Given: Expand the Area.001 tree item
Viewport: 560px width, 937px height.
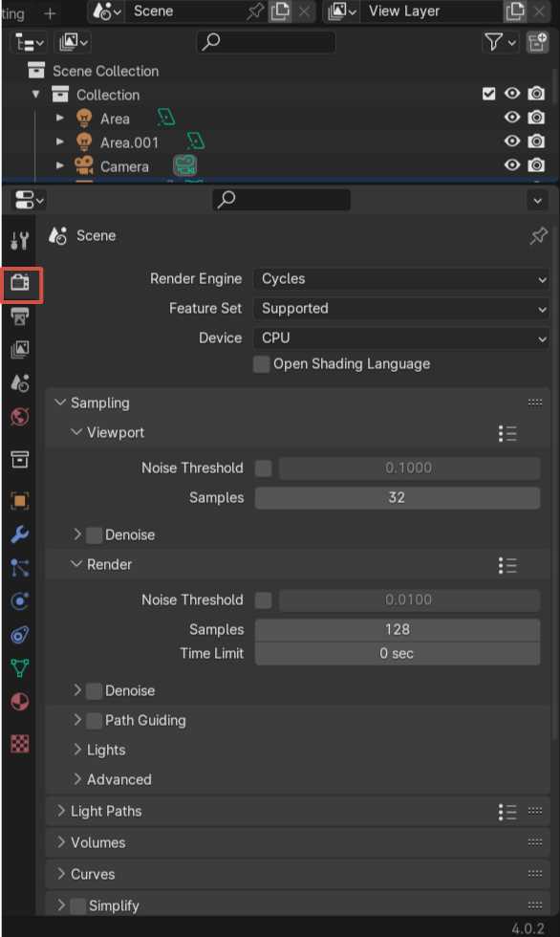Looking at the screenshot, I should pos(59,142).
